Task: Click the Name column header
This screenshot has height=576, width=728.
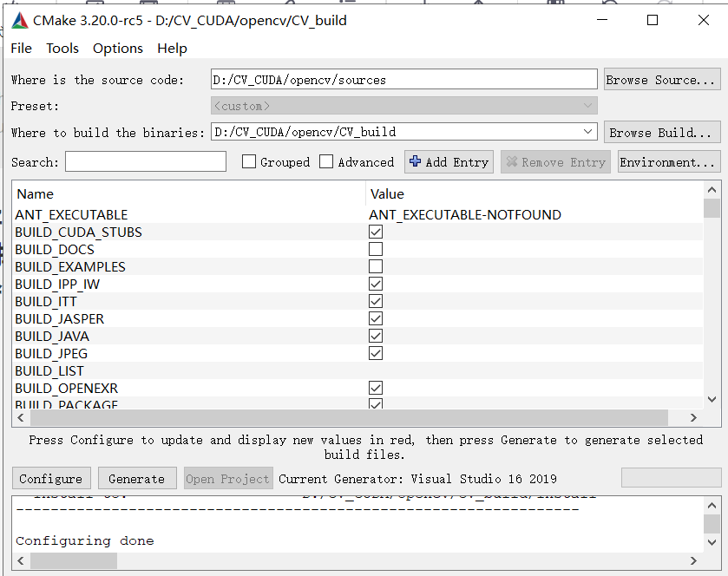Action: point(36,194)
